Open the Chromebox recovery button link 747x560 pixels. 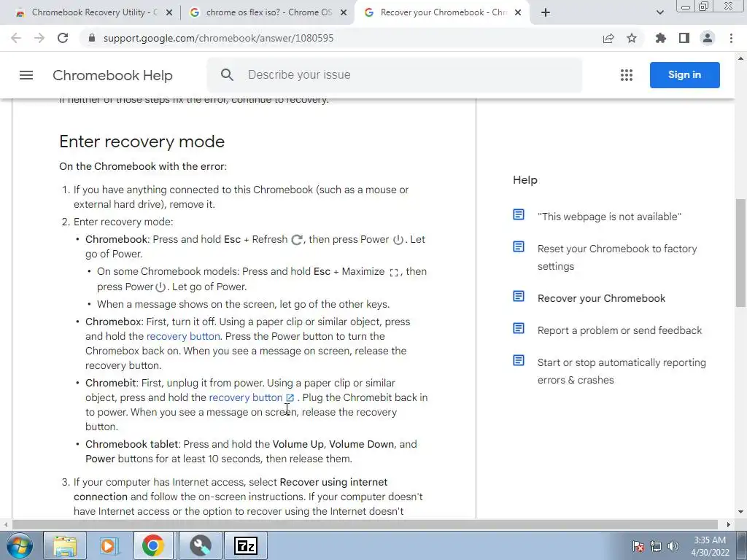tap(183, 336)
